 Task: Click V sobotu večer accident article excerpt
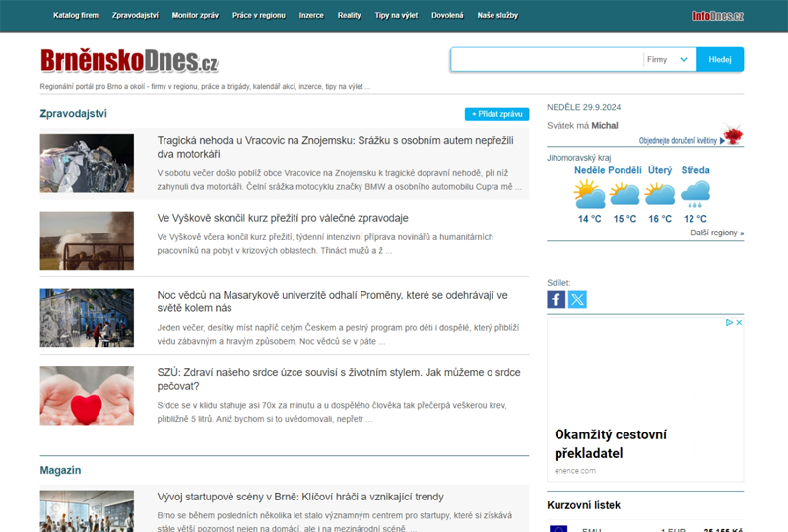(x=339, y=180)
